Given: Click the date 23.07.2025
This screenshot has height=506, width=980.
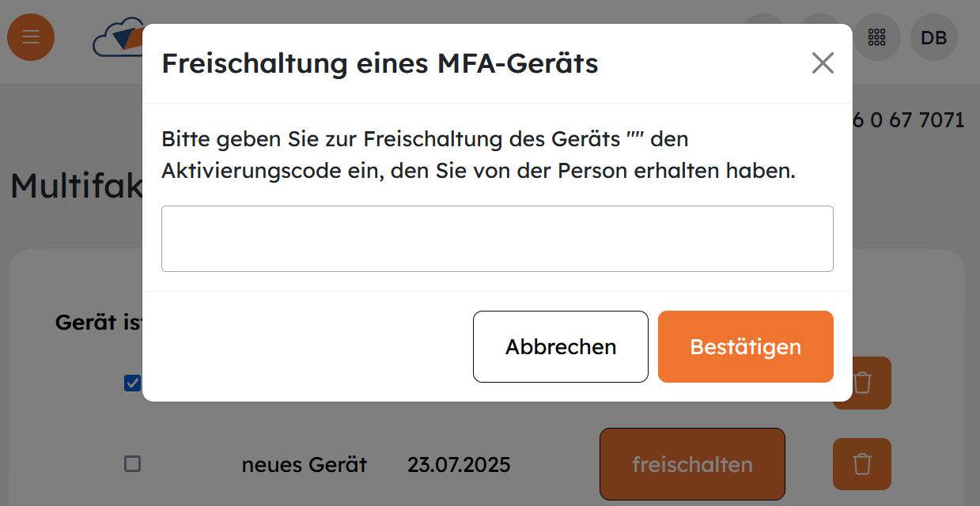Looking at the screenshot, I should pos(459,465).
